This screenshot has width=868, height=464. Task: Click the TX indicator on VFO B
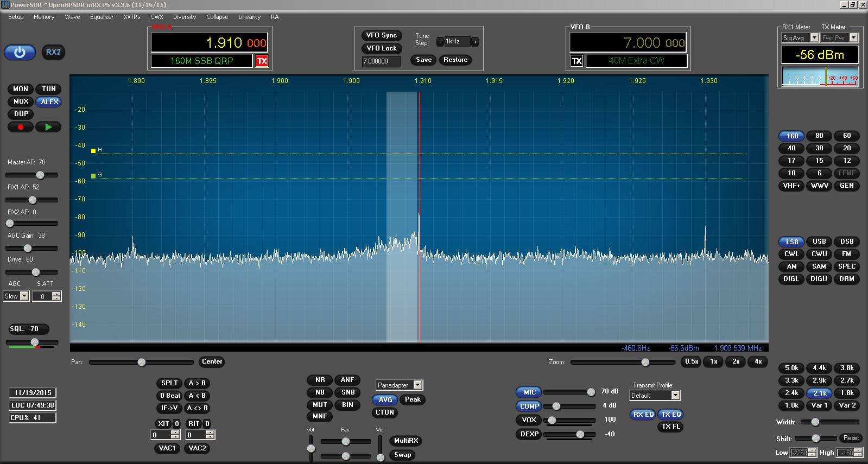pyautogui.click(x=576, y=61)
